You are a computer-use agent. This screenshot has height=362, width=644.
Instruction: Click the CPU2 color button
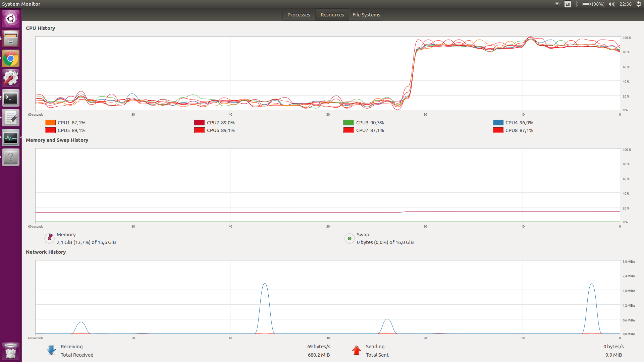point(199,122)
